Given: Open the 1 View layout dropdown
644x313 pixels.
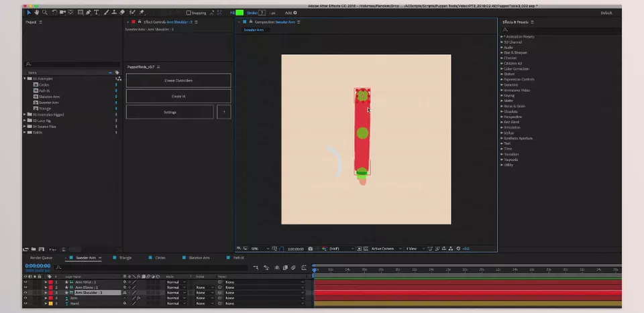Looking at the screenshot, I should [x=415, y=249].
